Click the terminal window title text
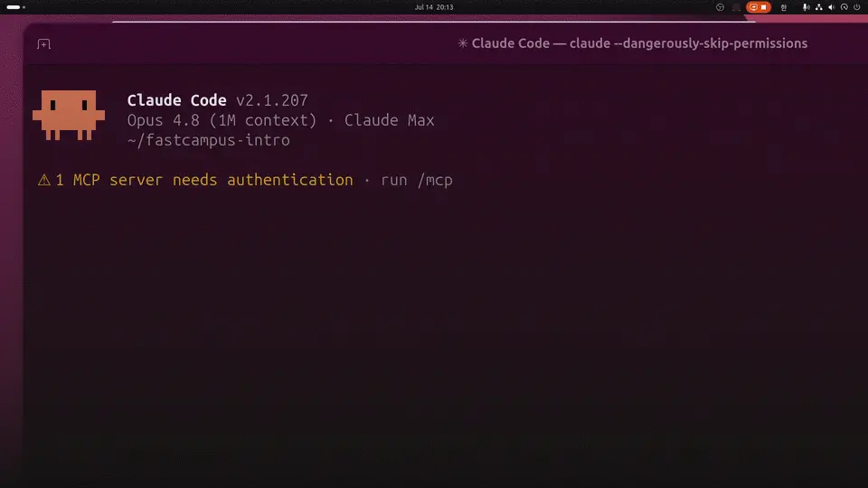The width and height of the screenshot is (868, 488). point(639,43)
